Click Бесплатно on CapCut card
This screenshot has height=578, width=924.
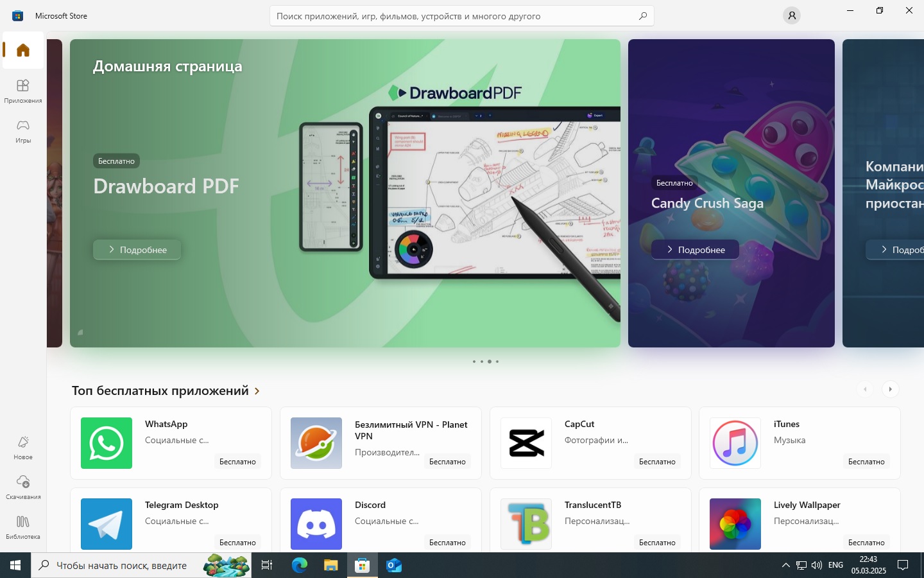(657, 462)
